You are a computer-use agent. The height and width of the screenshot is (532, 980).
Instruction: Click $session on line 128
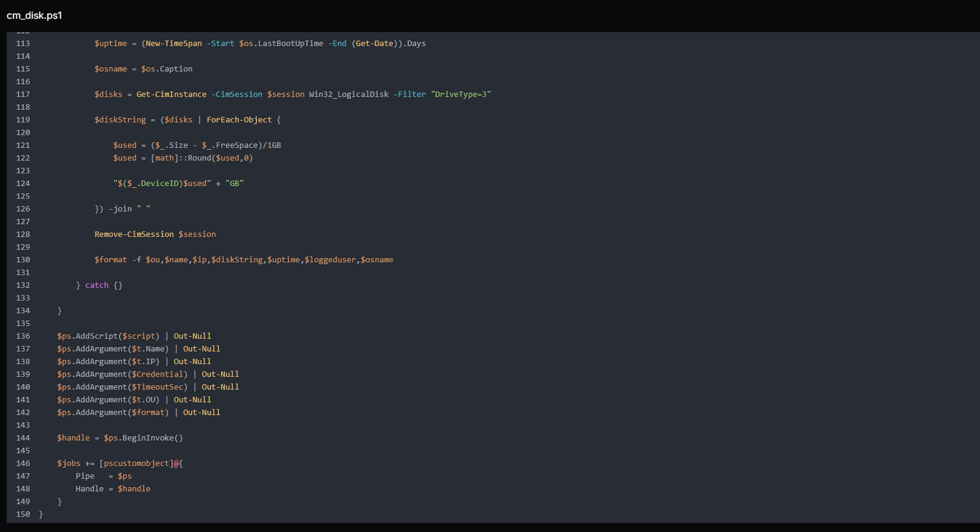click(x=197, y=234)
